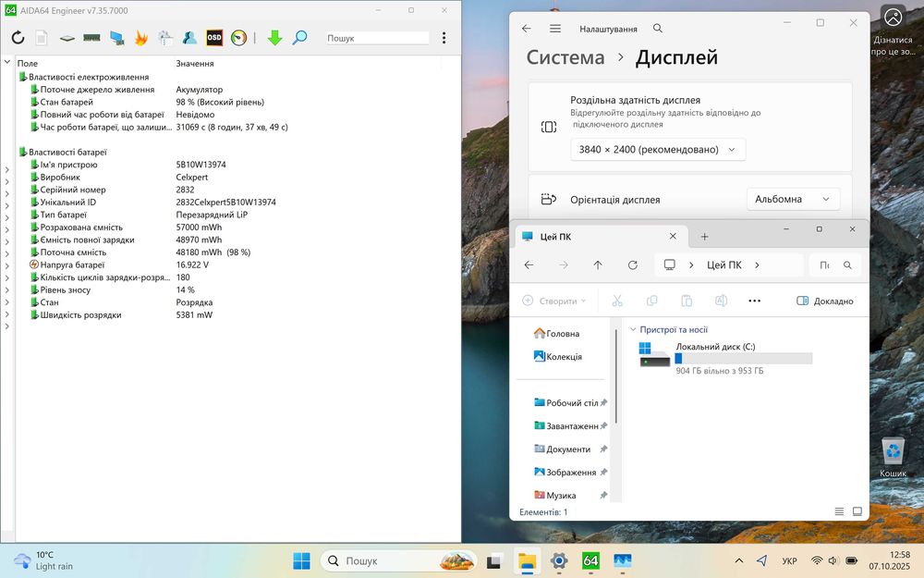Open the Альбомна orientation dropdown

(793, 200)
